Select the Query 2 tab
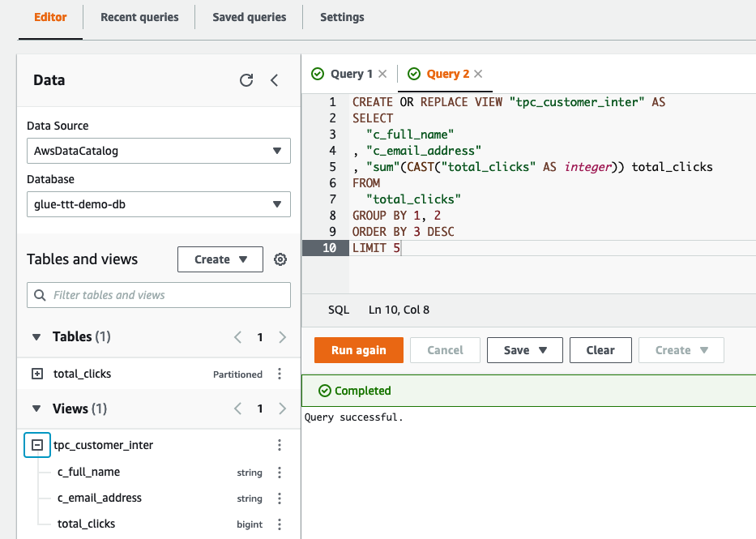This screenshot has width=756, height=539. point(448,74)
